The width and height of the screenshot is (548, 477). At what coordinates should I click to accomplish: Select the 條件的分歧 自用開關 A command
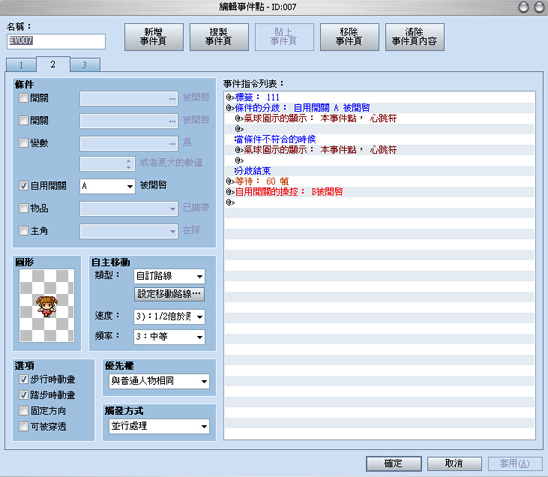(x=380, y=108)
